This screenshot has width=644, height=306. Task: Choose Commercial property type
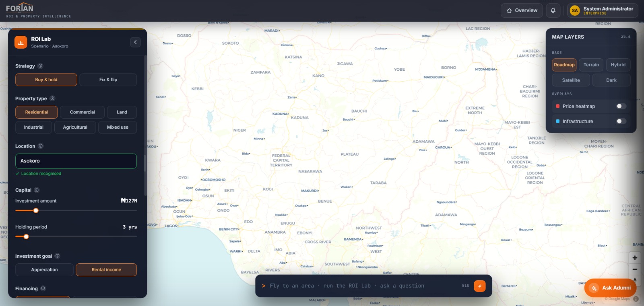pos(83,112)
